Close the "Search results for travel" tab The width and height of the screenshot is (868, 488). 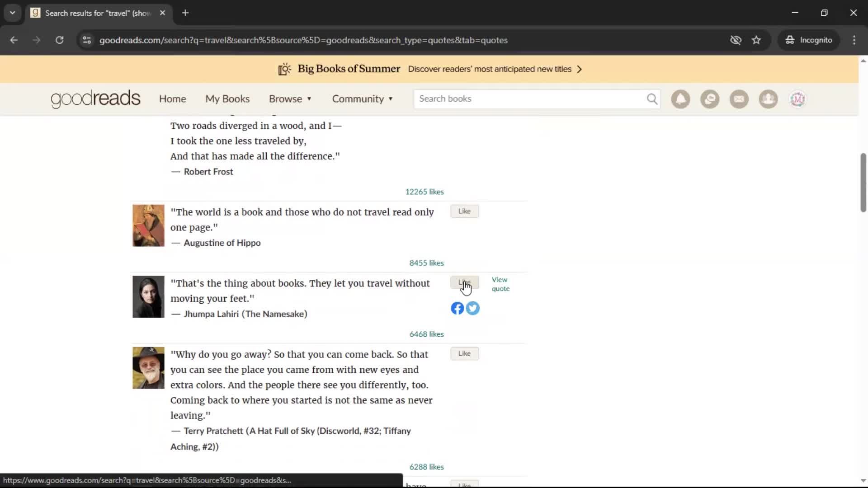click(162, 13)
